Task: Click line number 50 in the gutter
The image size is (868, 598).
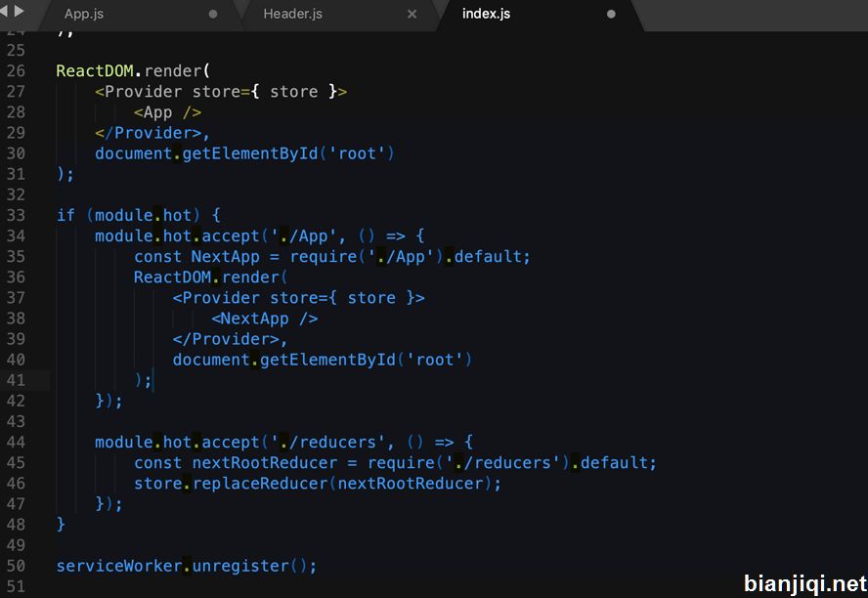Action: pyautogui.click(x=16, y=566)
